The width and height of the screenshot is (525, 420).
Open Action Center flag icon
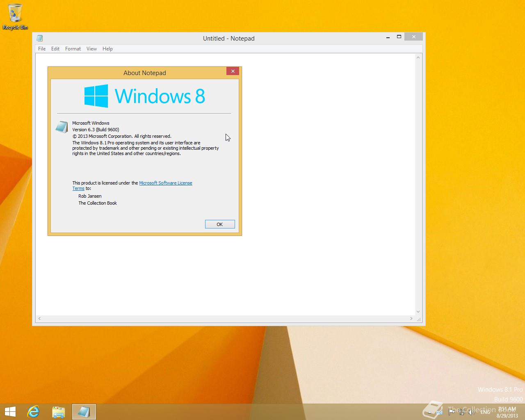pos(452,412)
